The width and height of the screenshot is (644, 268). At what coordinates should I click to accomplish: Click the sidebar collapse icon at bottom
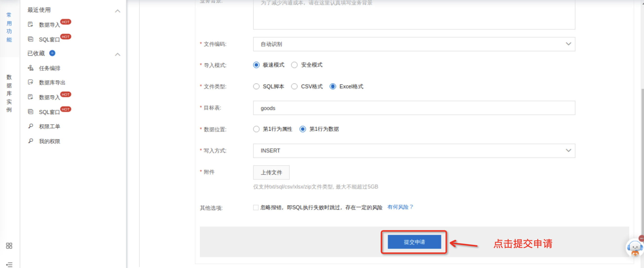point(9,265)
